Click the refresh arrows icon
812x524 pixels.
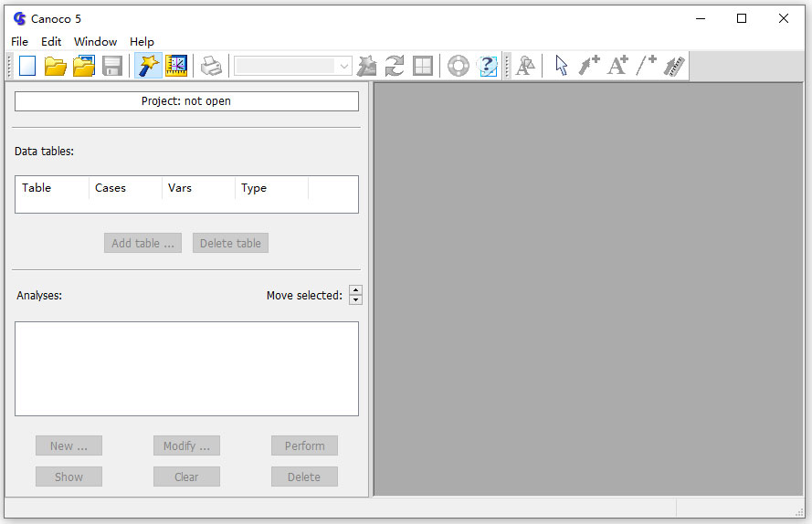[x=395, y=66]
